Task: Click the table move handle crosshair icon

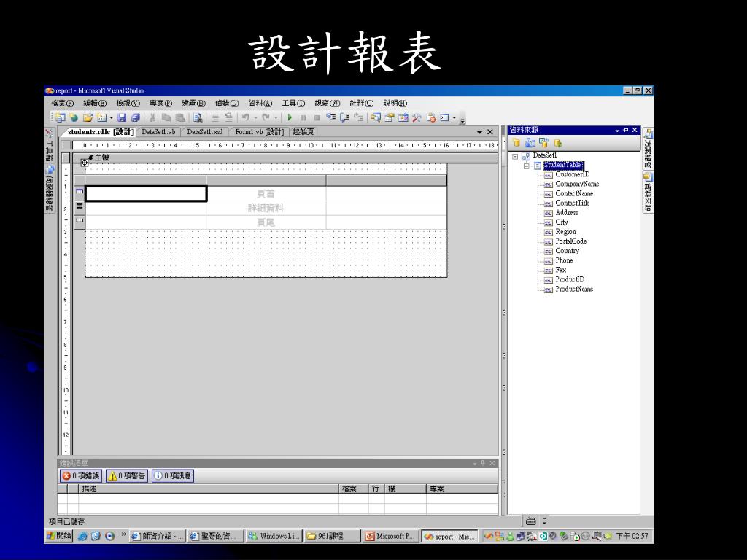Action: point(85,163)
